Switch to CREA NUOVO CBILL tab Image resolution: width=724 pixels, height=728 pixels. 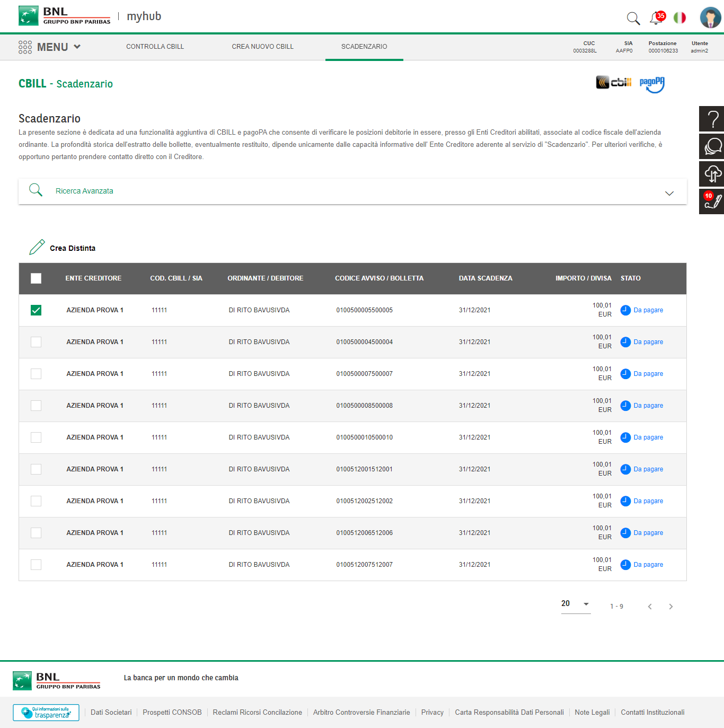[x=262, y=47]
